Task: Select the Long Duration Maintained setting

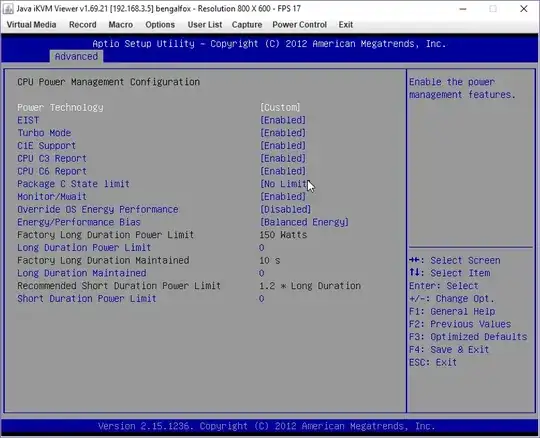Action: [82, 273]
